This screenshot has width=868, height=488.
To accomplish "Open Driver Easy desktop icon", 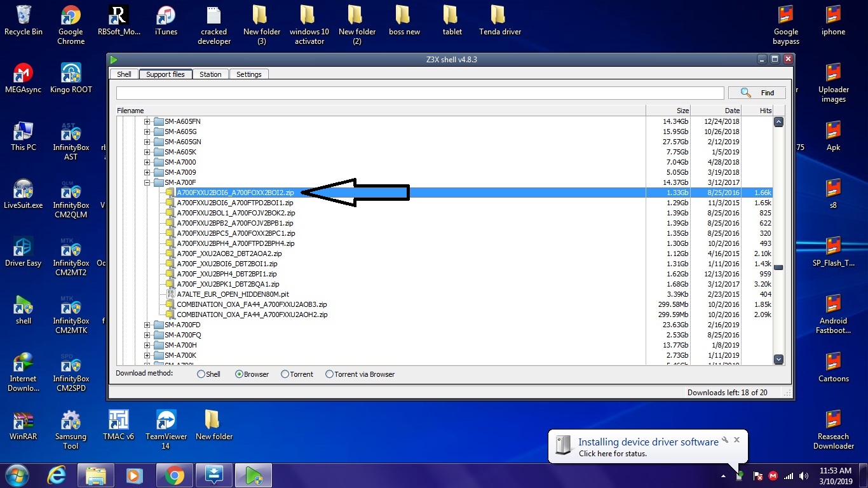I will 24,252.
